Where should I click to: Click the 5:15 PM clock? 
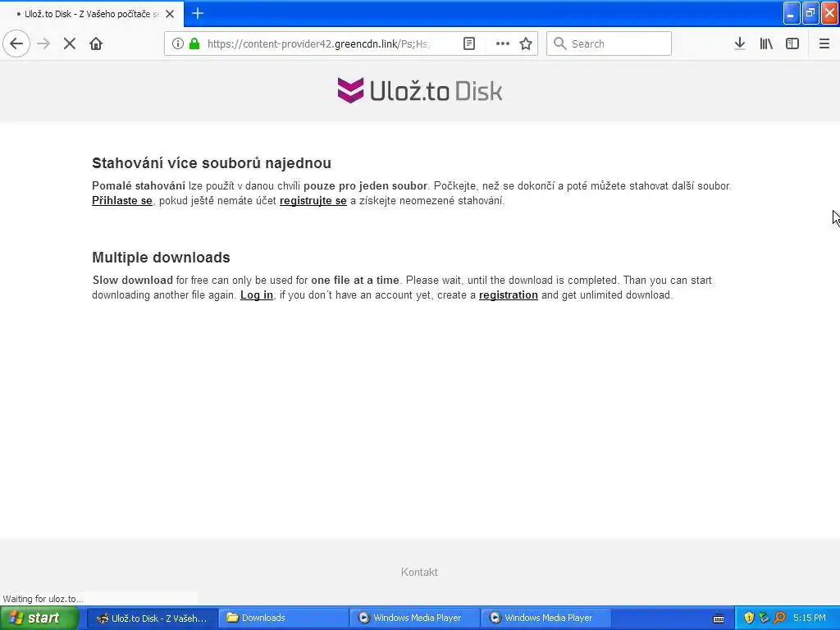[810, 618]
